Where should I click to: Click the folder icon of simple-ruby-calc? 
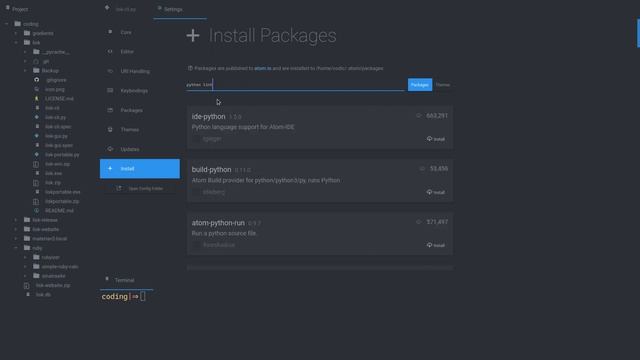(36, 267)
